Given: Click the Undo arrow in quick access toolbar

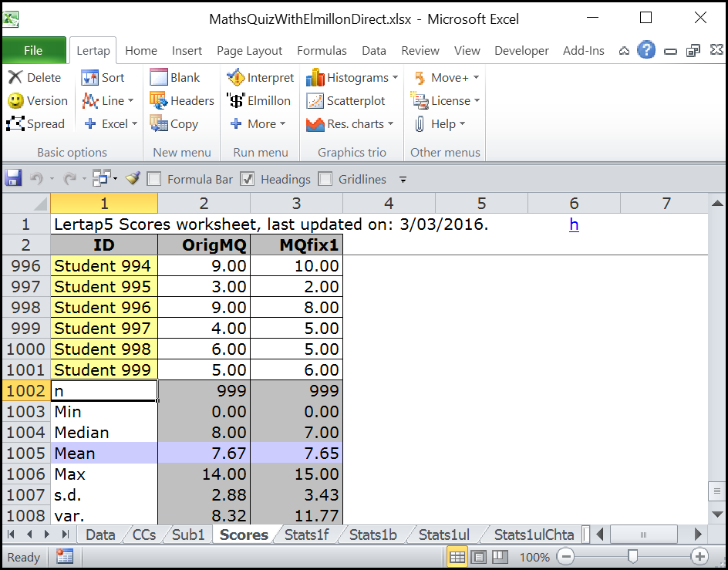Looking at the screenshot, I should click(36, 178).
